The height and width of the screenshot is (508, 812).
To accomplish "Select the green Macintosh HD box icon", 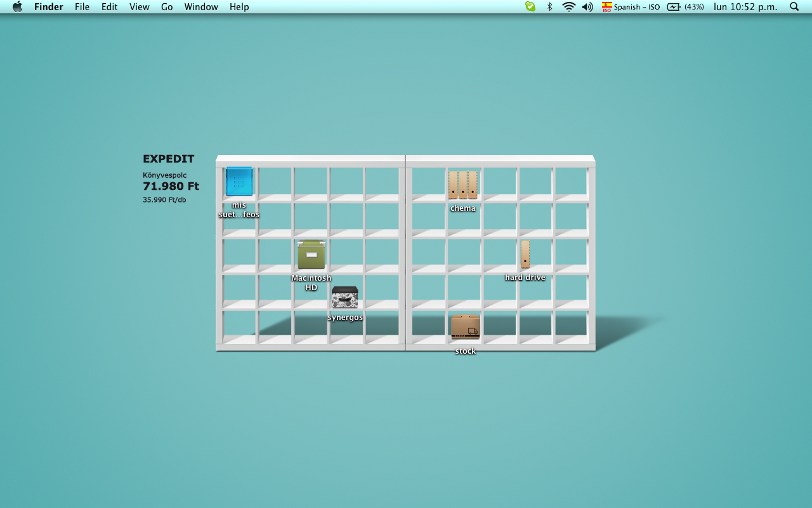I will pyautogui.click(x=311, y=255).
